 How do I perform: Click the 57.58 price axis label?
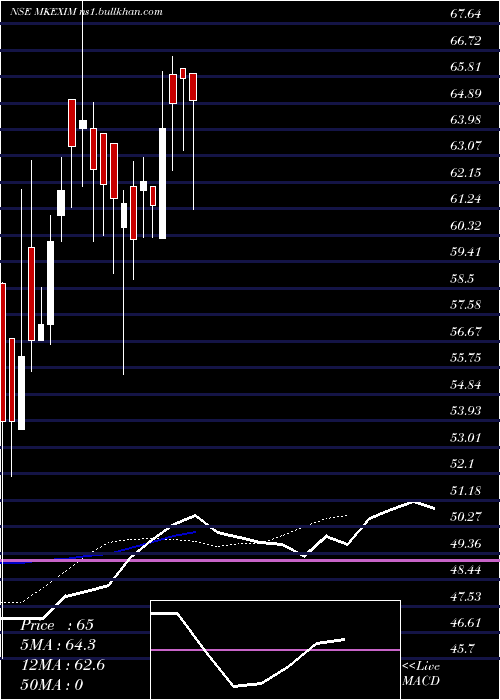click(466, 305)
